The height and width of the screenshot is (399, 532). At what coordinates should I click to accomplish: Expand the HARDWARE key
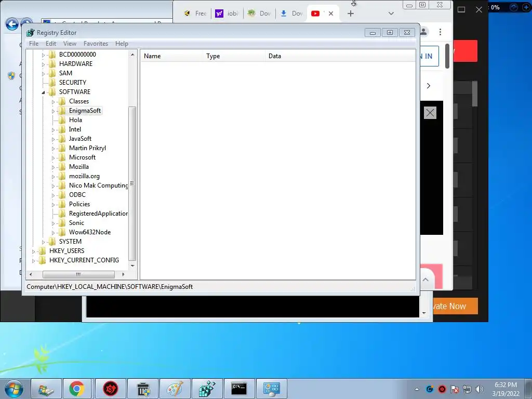43,64
